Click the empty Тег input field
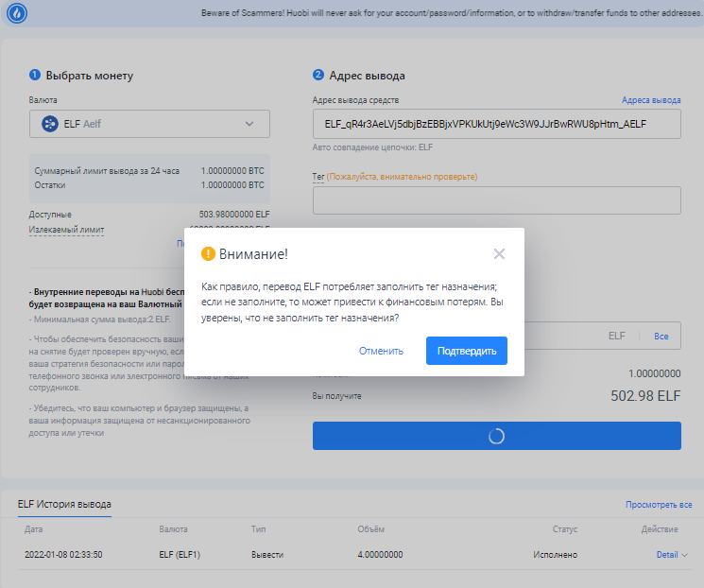The image size is (704, 588). pyautogui.click(x=496, y=200)
